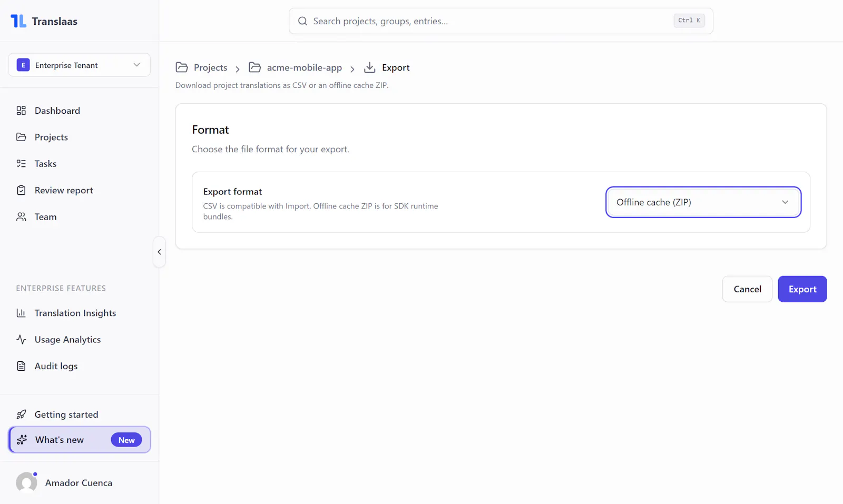Click the Translaas logo icon
The image size is (843, 504).
click(18, 21)
